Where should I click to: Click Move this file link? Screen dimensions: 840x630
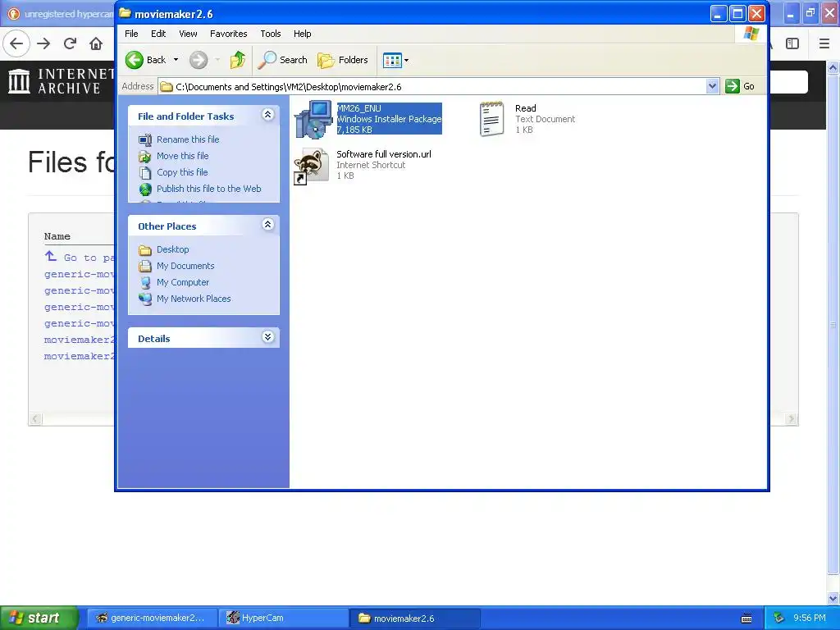(x=183, y=156)
